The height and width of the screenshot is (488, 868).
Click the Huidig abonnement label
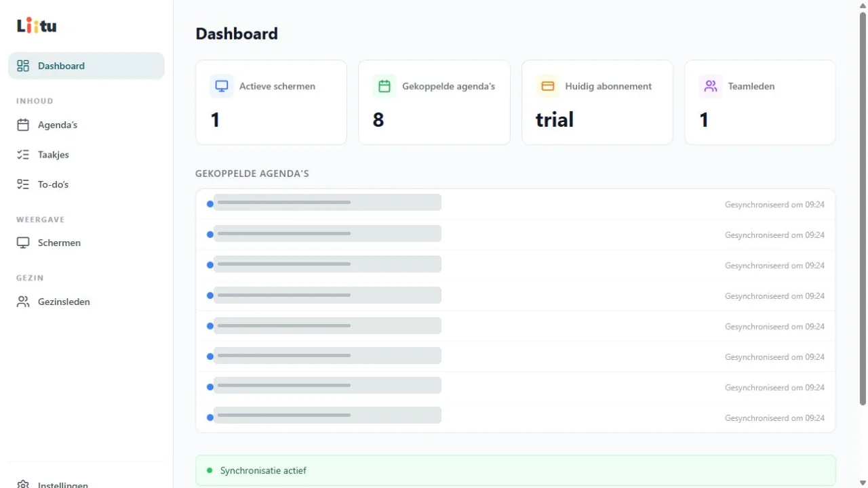pos(608,86)
